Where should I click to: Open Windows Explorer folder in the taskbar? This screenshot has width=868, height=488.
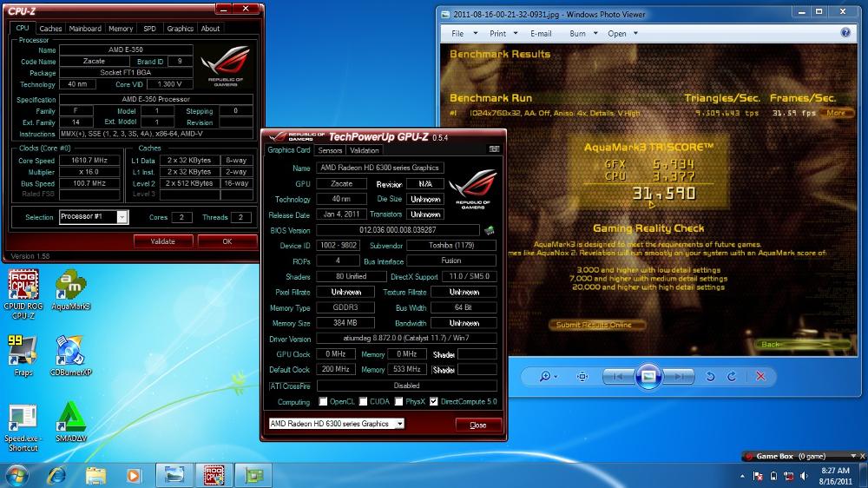tap(95, 475)
